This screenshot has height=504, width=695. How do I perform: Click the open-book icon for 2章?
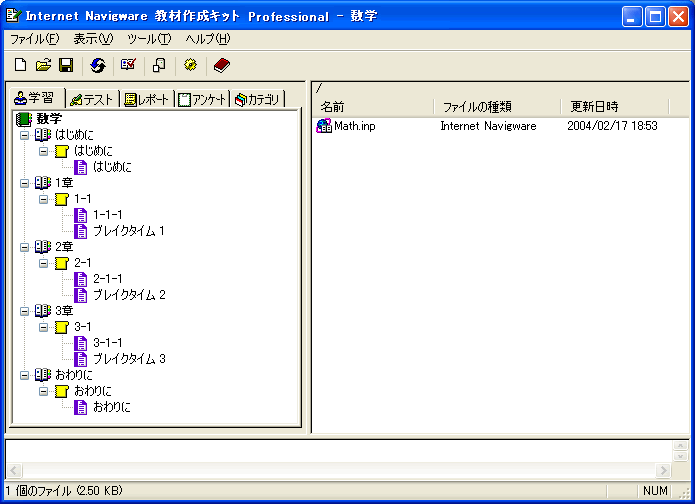coord(43,246)
